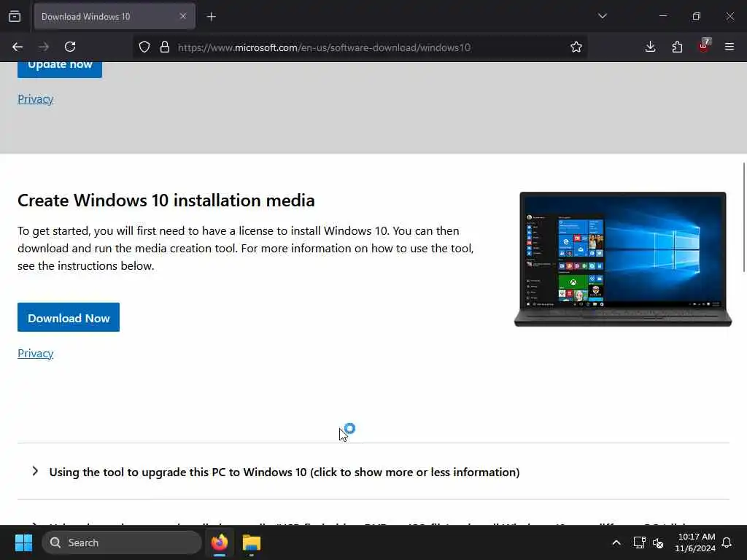Viewport: 747px width, 560px height.
Task: Click the forward navigation arrow
Action: click(x=44, y=47)
